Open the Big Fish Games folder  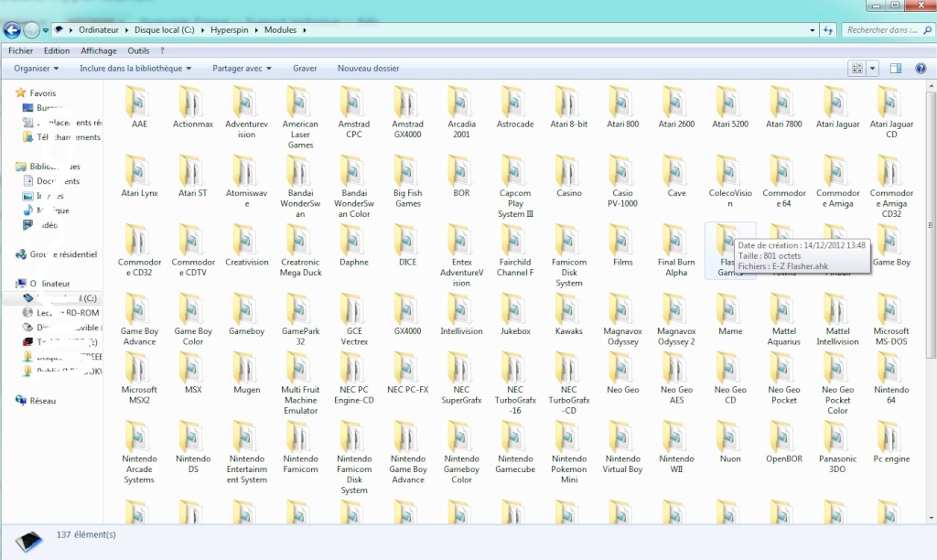click(x=407, y=182)
